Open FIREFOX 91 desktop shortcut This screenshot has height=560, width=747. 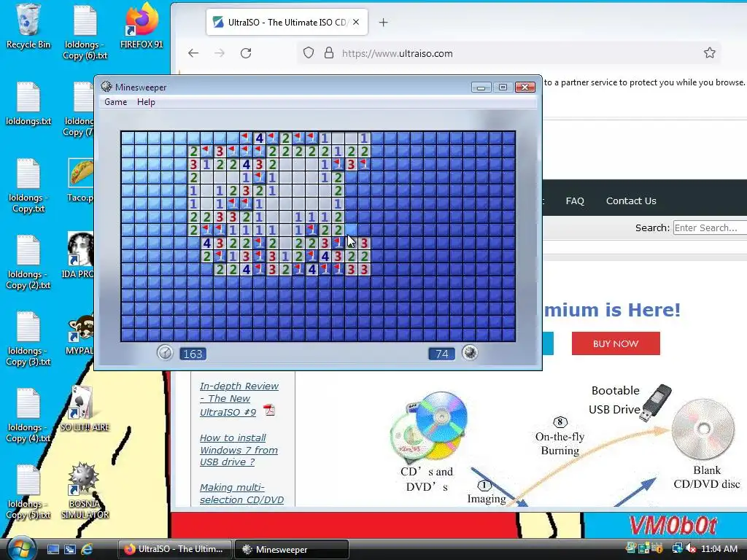point(142,26)
